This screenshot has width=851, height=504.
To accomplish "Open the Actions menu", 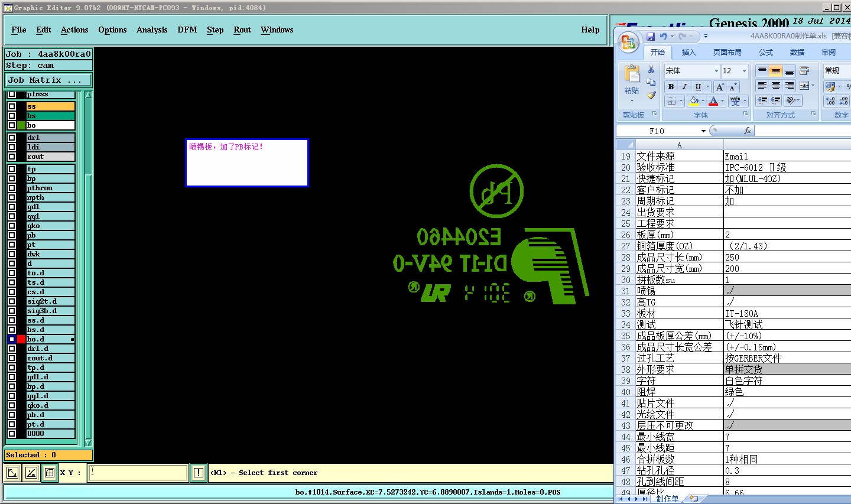I will click(74, 30).
